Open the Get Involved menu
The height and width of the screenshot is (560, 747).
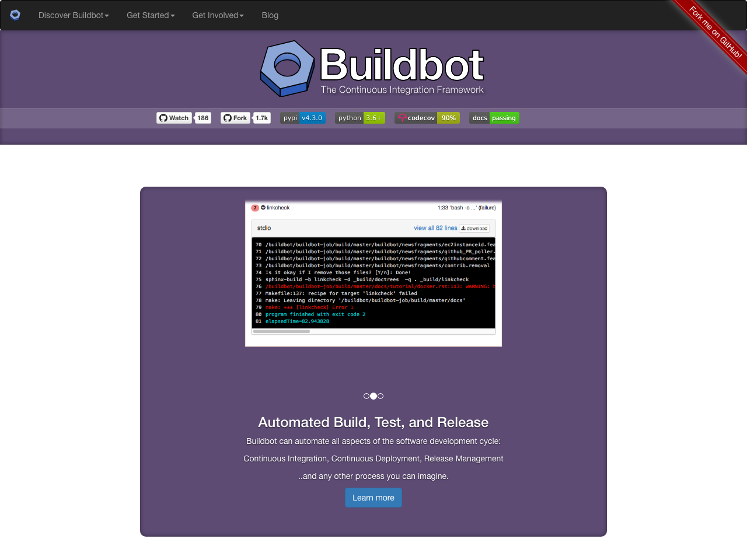[218, 15]
